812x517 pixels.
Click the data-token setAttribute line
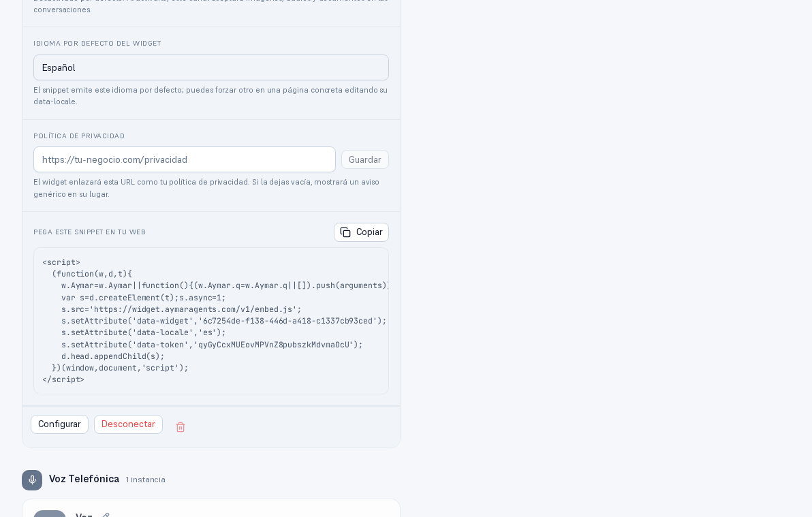click(x=212, y=345)
